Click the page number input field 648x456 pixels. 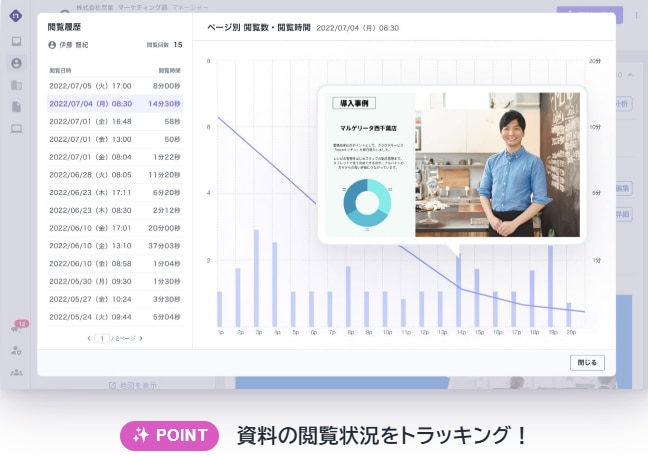click(101, 338)
